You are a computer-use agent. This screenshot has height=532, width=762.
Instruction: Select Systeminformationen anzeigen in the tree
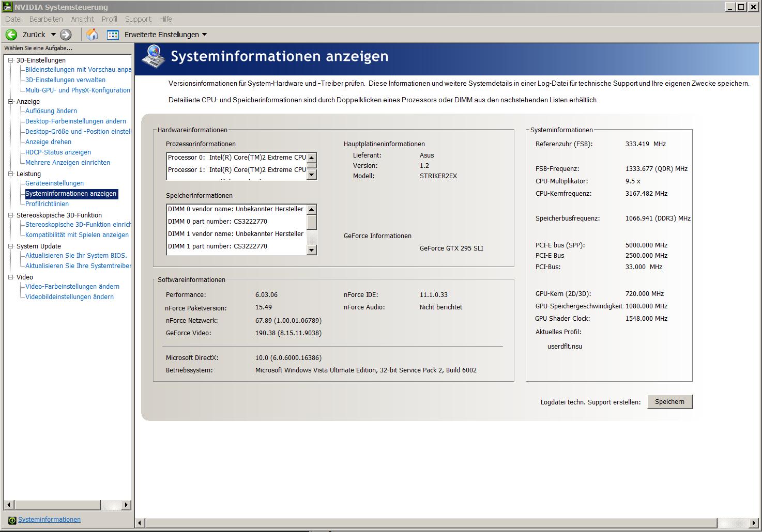[x=71, y=194]
